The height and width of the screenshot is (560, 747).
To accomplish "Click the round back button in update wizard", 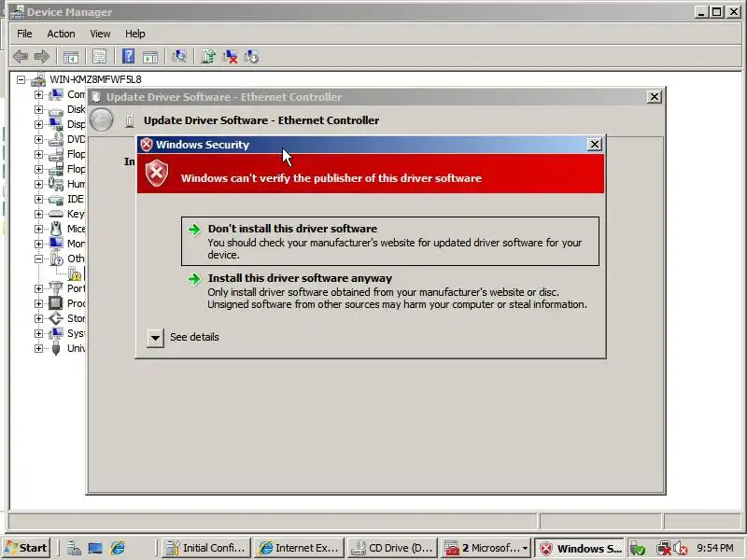I will [102, 119].
